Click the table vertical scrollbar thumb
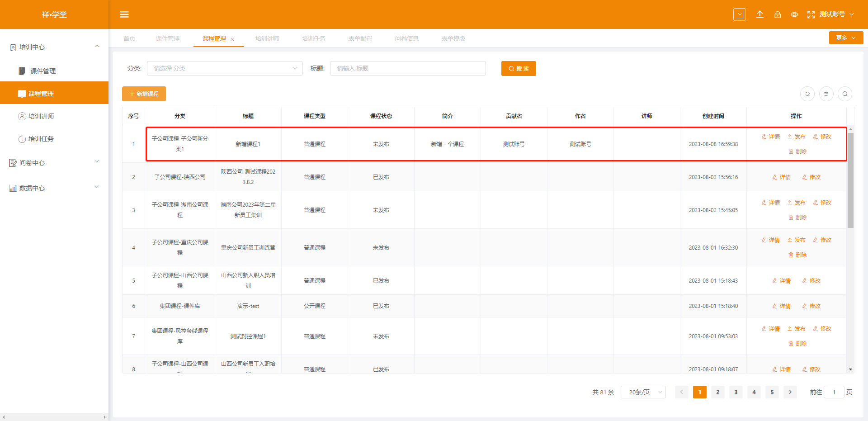The width and height of the screenshot is (868, 421). tap(850, 180)
